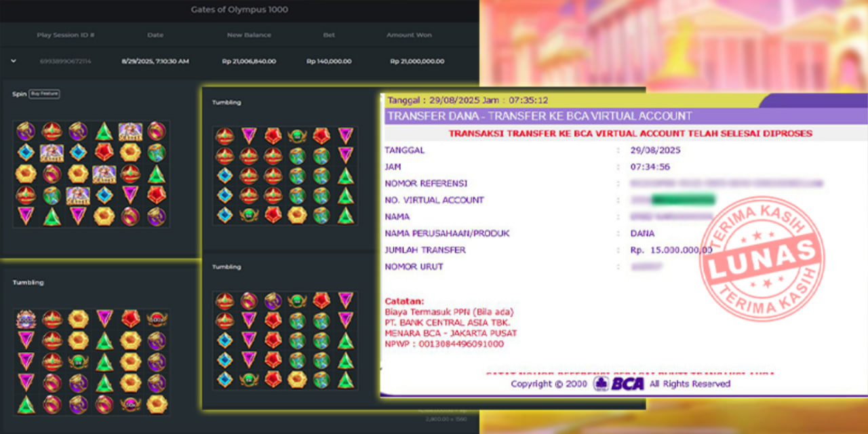Select the date 8/29/2025, 7:10:30 AM
This screenshot has height=434, width=868.
coord(155,61)
